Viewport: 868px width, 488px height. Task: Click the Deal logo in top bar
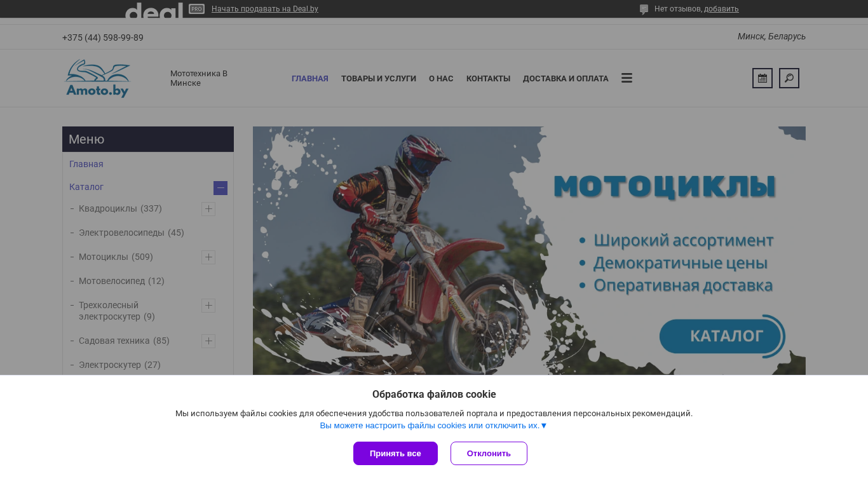(154, 10)
